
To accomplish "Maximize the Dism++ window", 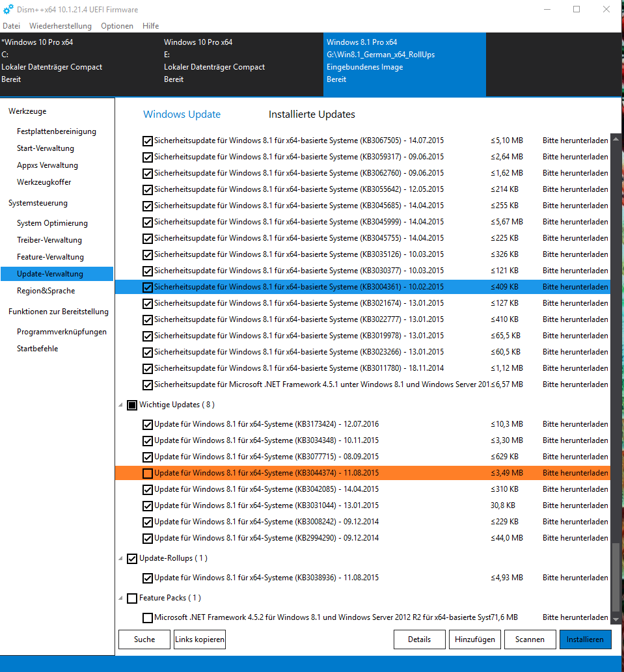I will [577, 9].
